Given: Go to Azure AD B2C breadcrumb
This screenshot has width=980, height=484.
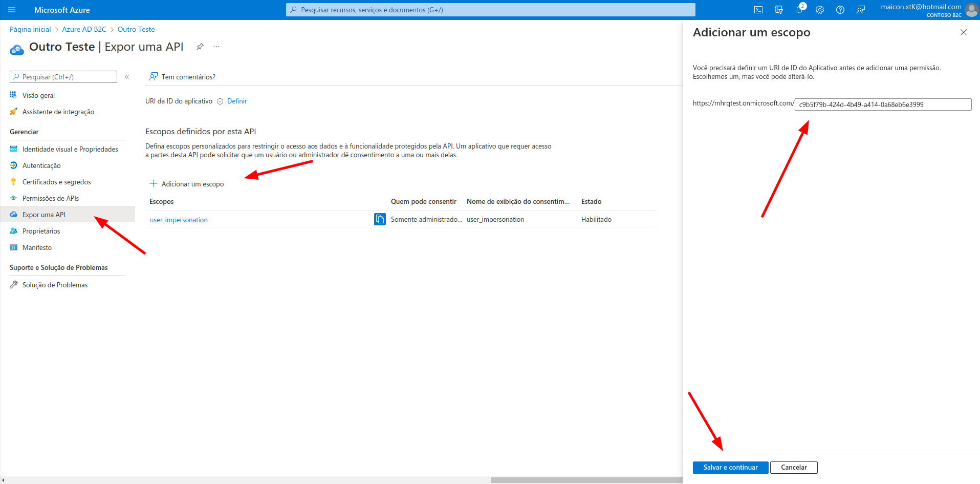Looking at the screenshot, I should [84, 30].
